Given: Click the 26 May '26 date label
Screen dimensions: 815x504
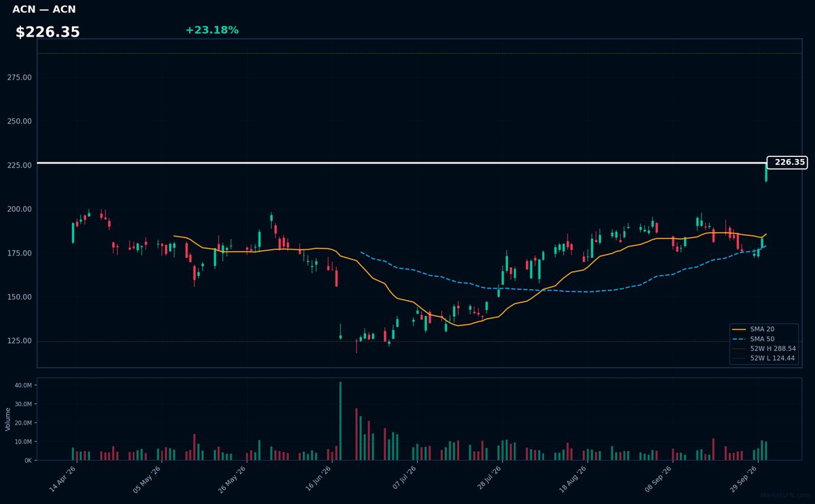Looking at the screenshot, I should [x=232, y=478].
